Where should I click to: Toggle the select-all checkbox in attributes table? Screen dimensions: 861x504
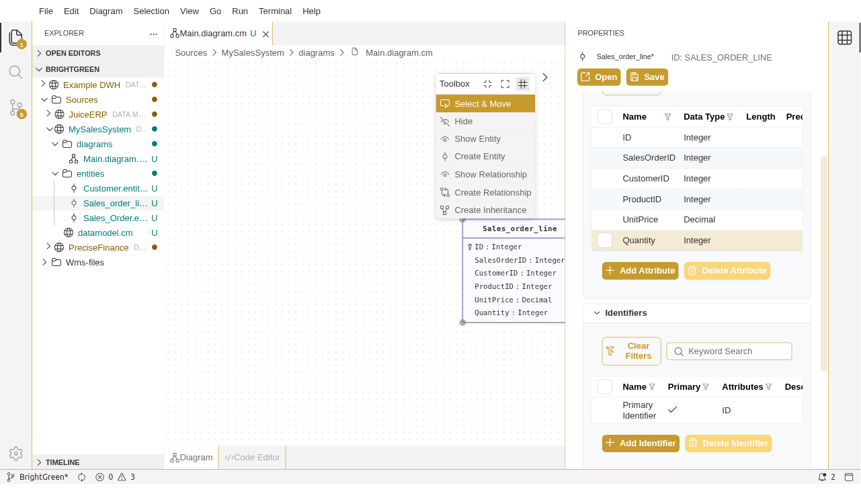pos(604,117)
